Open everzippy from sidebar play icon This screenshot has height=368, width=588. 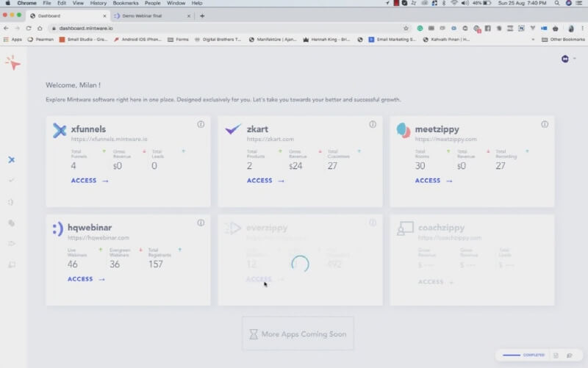point(12,244)
